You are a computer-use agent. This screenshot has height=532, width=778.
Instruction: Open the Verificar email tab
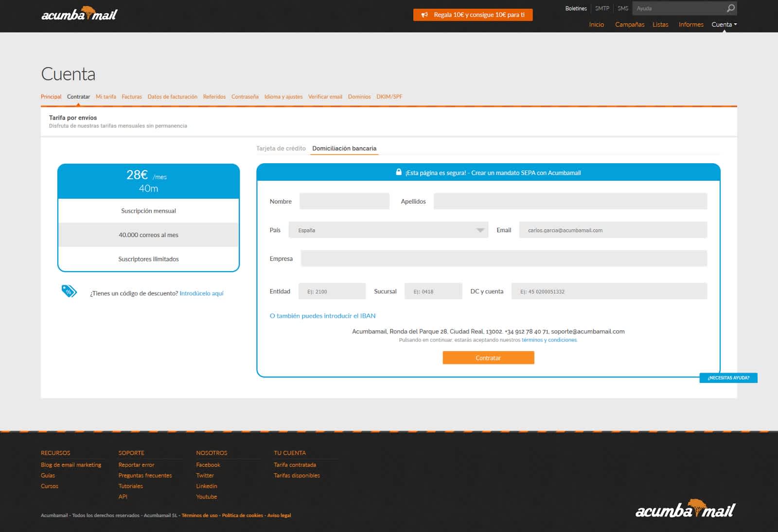[x=325, y=97]
